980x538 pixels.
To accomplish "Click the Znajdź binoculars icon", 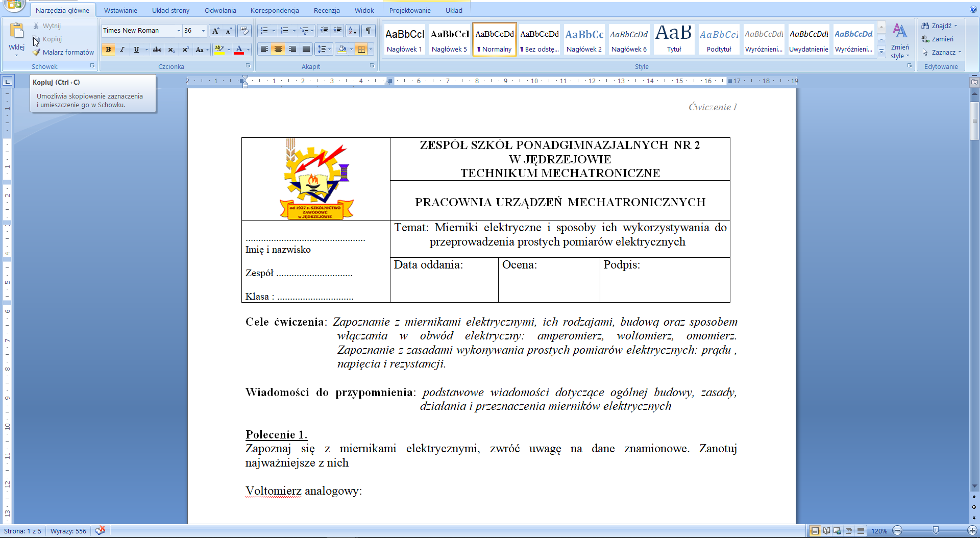I will [925, 26].
